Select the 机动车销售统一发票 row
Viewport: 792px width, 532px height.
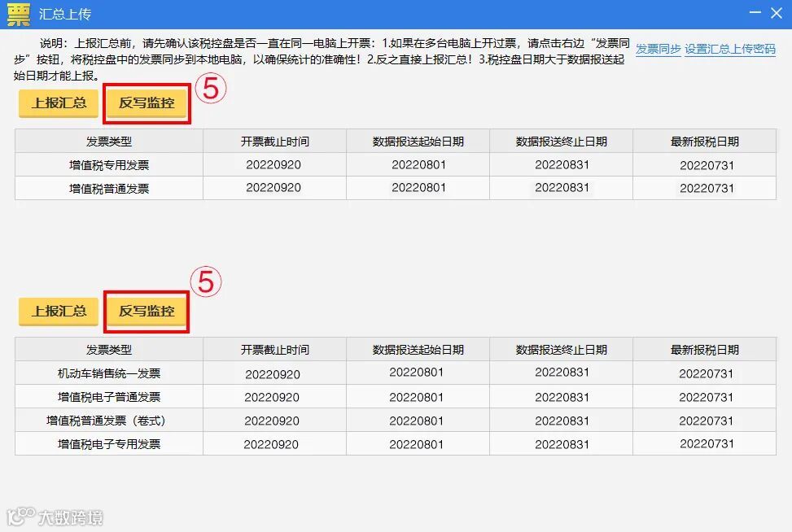[108, 373]
